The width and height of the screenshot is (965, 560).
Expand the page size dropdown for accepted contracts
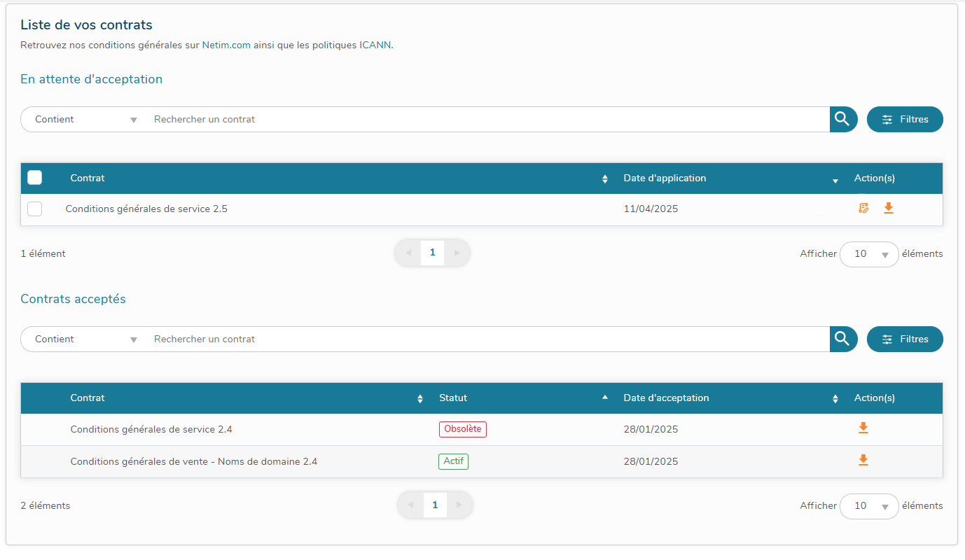coord(868,506)
